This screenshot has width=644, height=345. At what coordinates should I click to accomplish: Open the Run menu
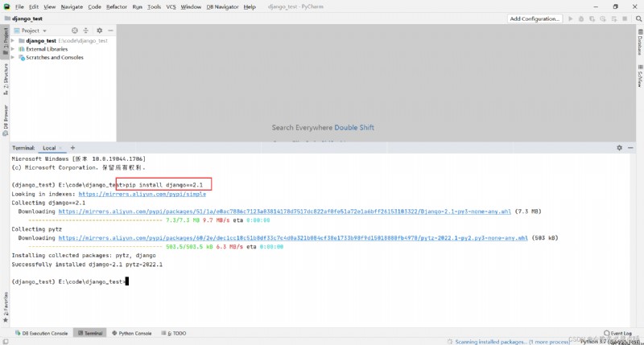pos(137,7)
